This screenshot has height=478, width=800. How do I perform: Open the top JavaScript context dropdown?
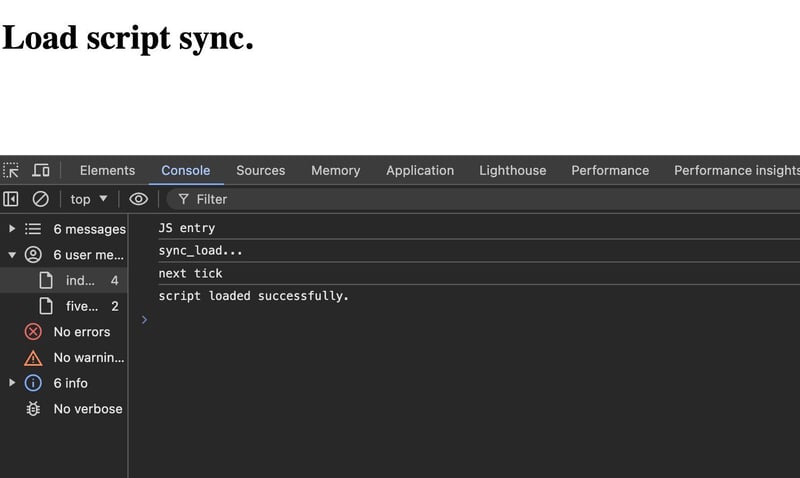pyautogui.click(x=88, y=199)
